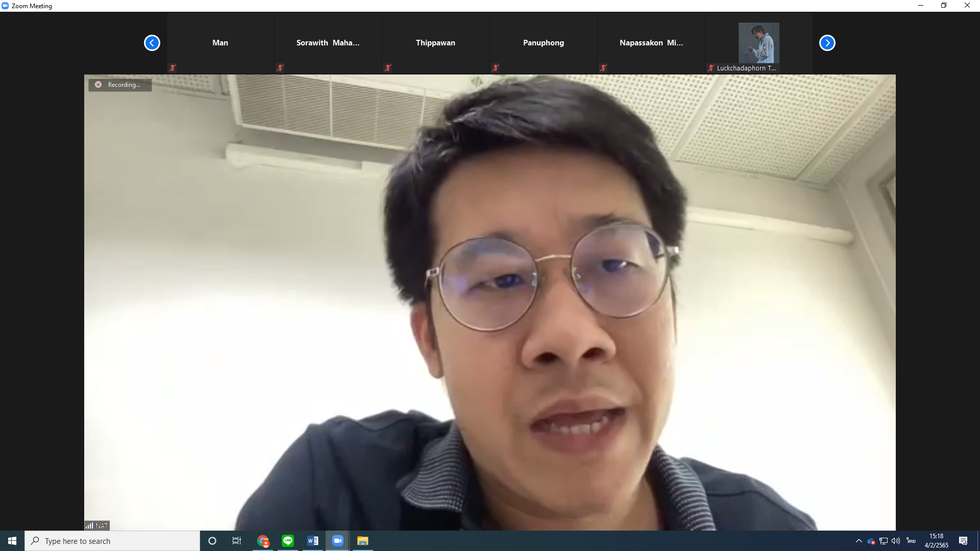Minimize the Zoom Meeting window
Screen dimensions: 980x551
921,6
